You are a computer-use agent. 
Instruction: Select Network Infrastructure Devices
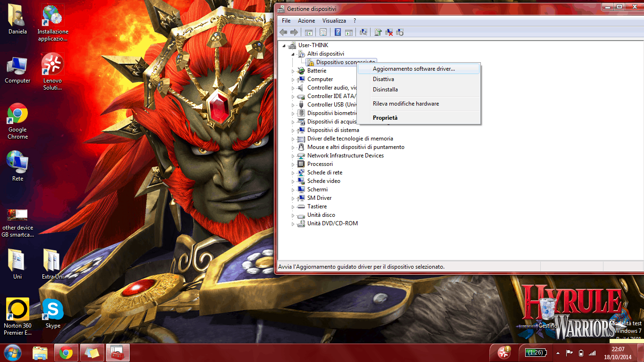346,156
